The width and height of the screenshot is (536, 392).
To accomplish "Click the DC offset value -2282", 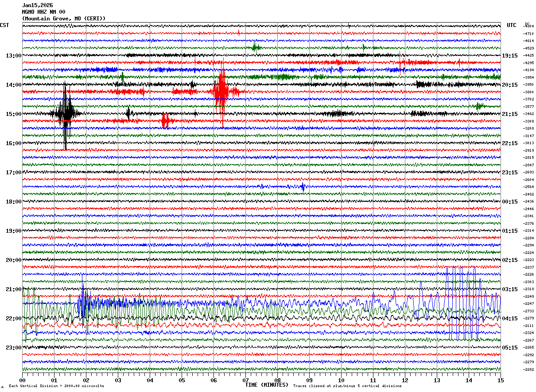I will (x=529, y=369).
